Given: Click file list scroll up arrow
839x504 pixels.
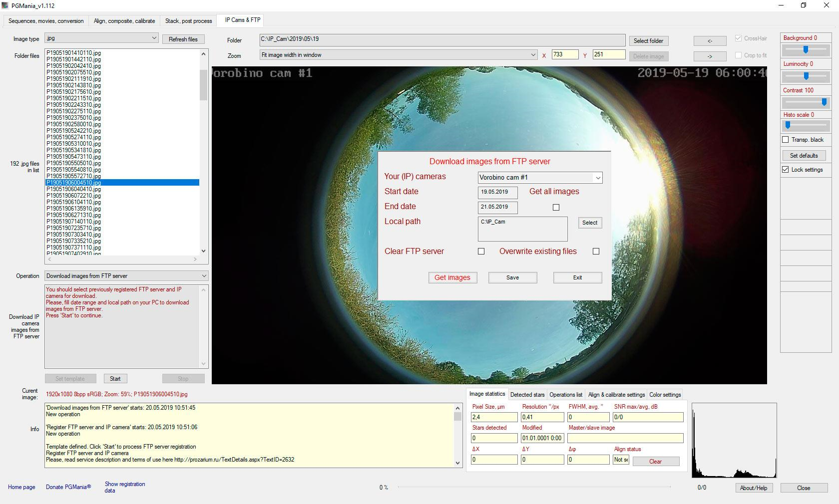Looking at the screenshot, I should tap(203, 54).
